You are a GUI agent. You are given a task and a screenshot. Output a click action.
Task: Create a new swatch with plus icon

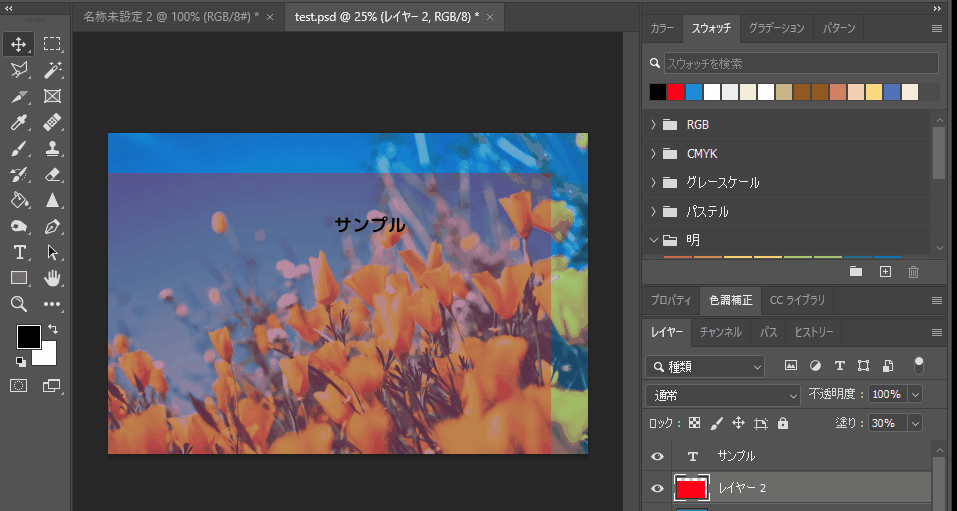coord(885,272)
